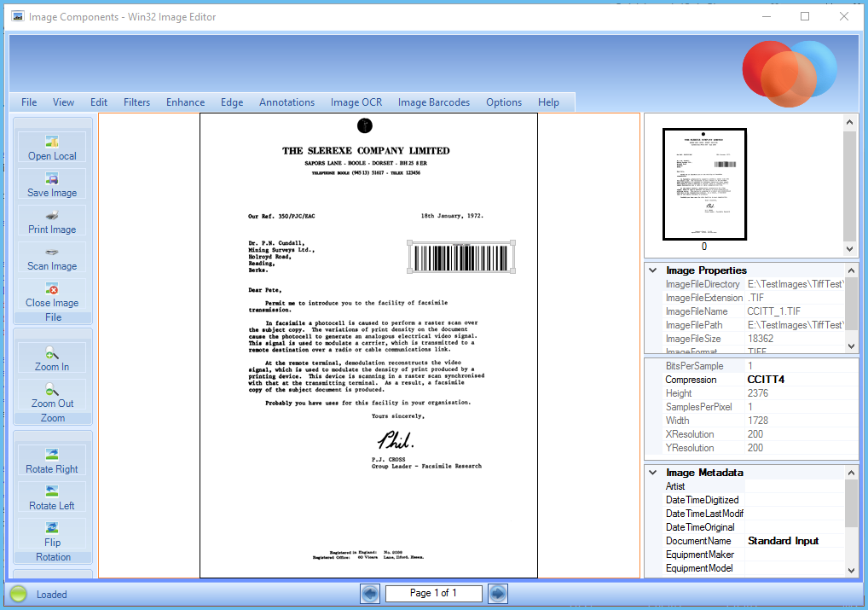Click Image Properties scrollbar down arrow

(852, 346)
